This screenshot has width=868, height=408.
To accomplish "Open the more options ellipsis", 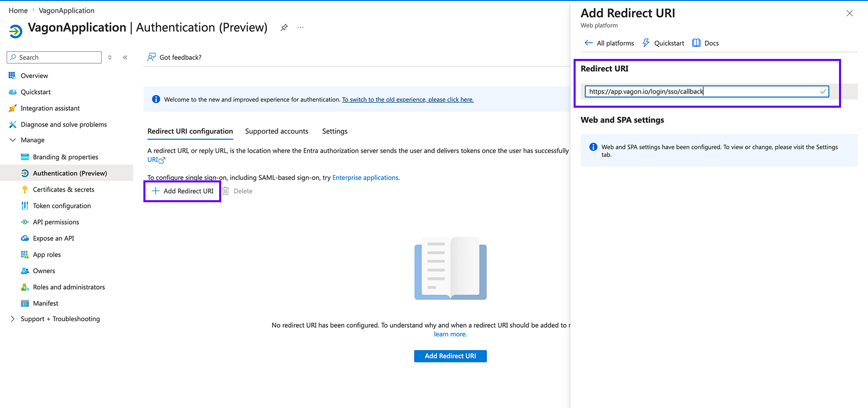I will pyautogui.click(x=301, y=27).
